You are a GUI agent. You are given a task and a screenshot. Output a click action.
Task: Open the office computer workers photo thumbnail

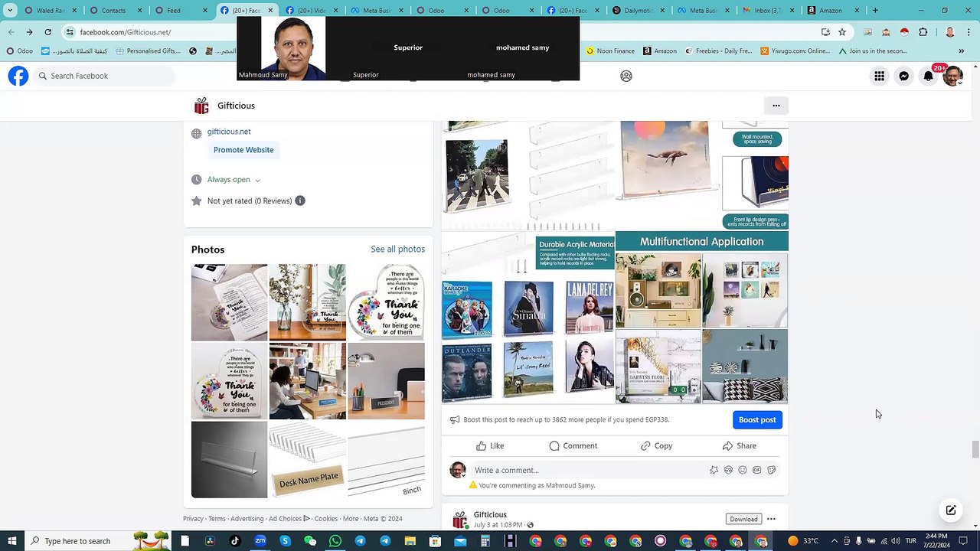click(308, 381)
